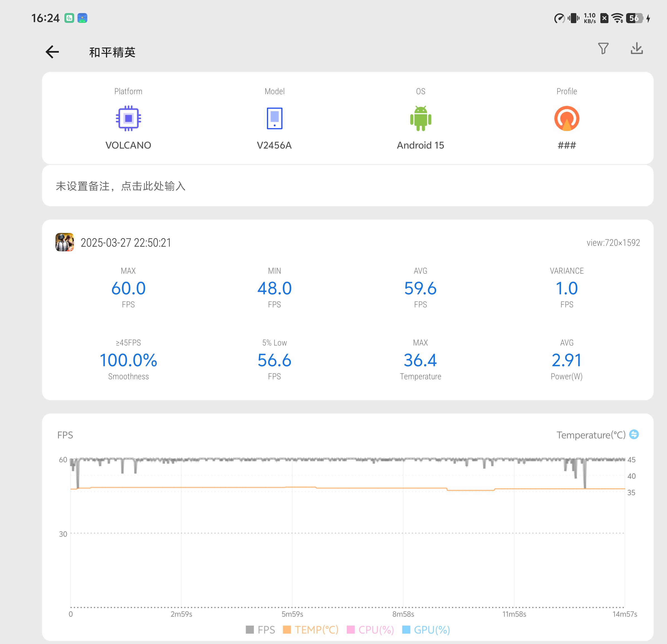Click the VOLCANO platform label
Image resolution: width=667 pixels, height=644 pixels.
point(128,145)
